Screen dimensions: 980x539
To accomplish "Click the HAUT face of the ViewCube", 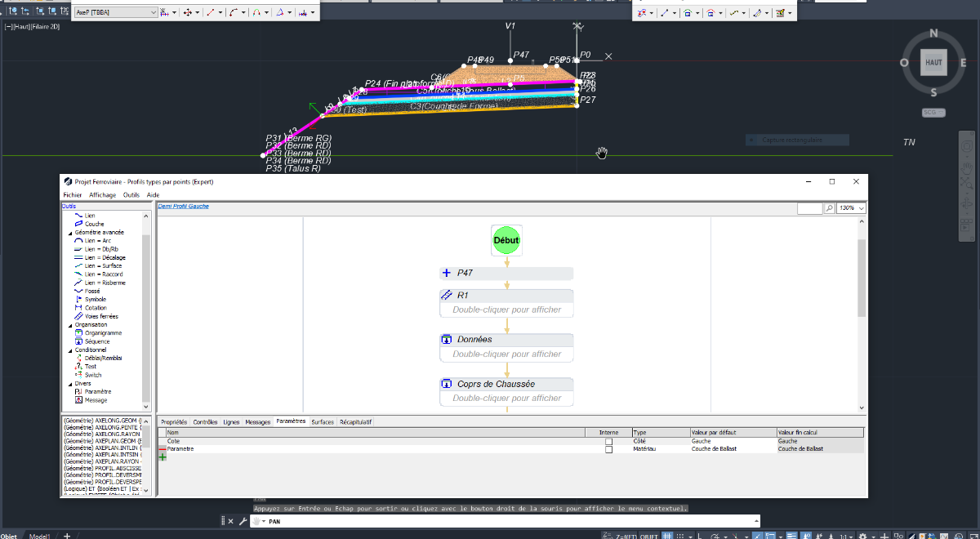I will (x=933, y=63).
